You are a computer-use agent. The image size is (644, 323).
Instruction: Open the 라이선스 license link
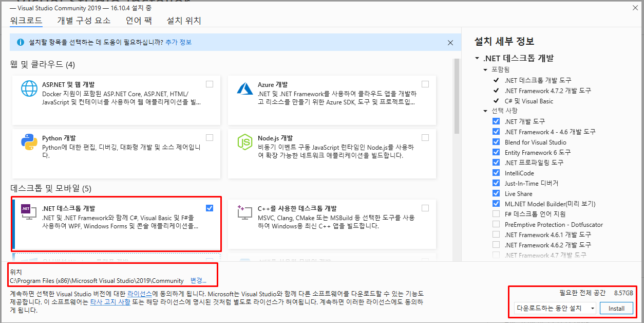140,293
